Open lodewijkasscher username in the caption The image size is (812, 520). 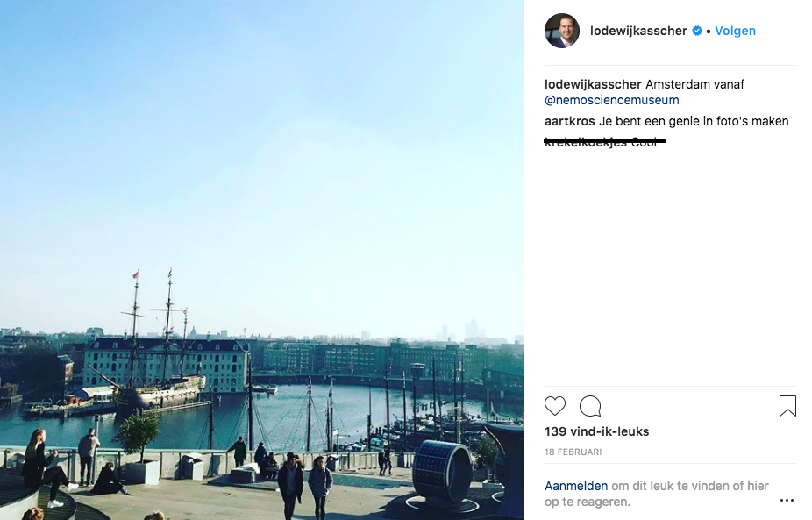click(593, 84)
